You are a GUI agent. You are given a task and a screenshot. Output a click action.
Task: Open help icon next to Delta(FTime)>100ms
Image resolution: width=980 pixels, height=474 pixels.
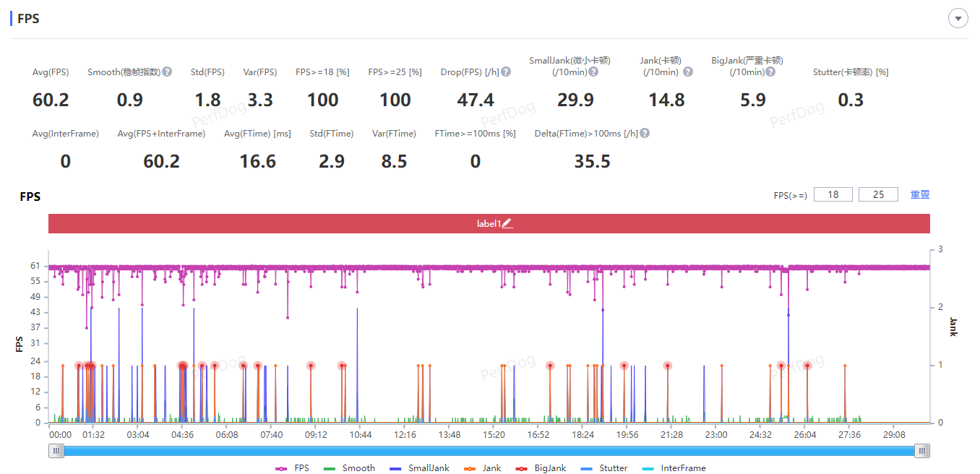click(x=645, y=133)
